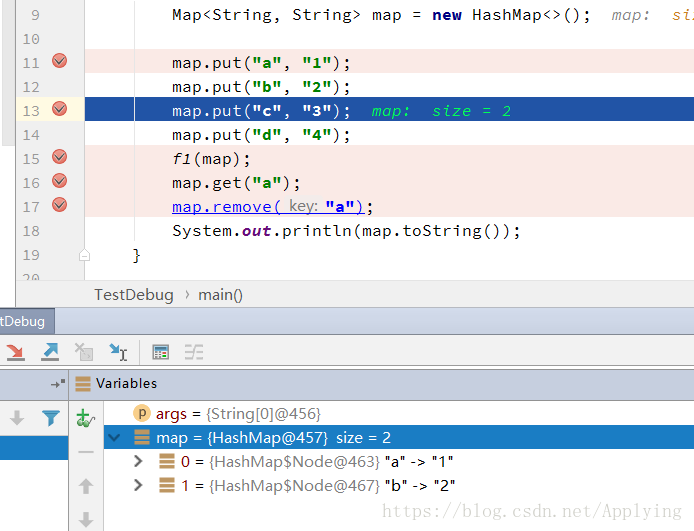Viewport: 694px width, 531px height.
Task: Click the map.remove("a") link on line 17
Action: [269, 207]
